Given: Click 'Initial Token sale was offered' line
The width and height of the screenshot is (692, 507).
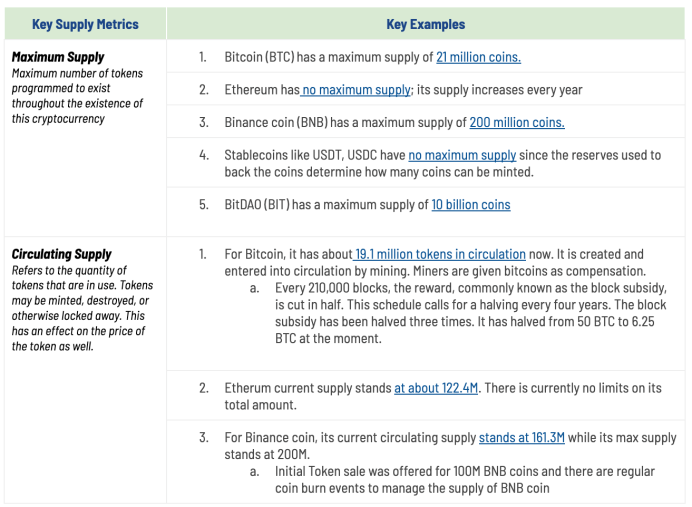Looking at the screenshot, I should click(x=465, y=471).
